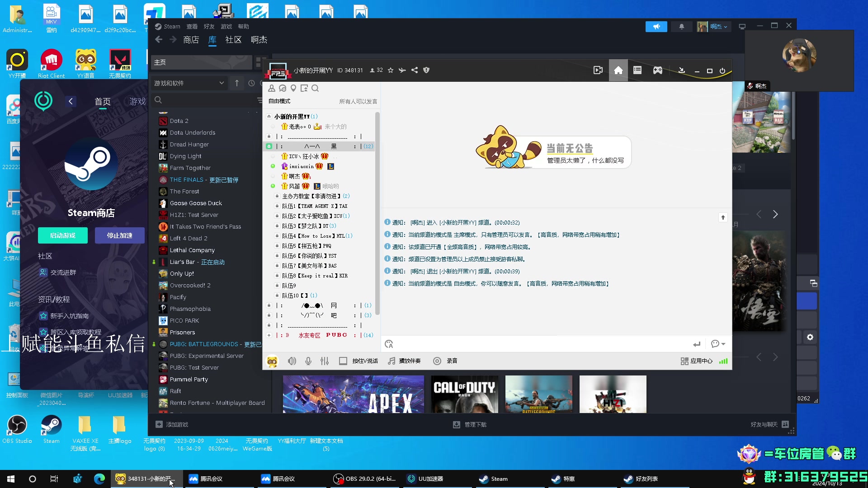Select 库 tab in Steam navigation
The height and width of the screenshot is (488, 868).
pos(212,39)
